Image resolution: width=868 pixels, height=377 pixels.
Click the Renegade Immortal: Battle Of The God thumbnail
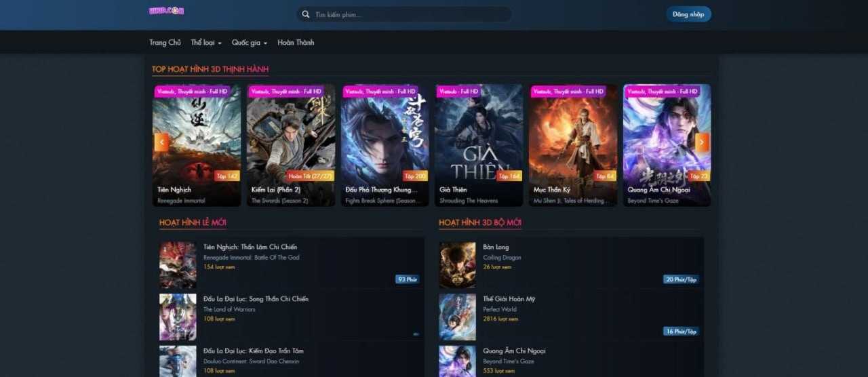pos(178,265)
